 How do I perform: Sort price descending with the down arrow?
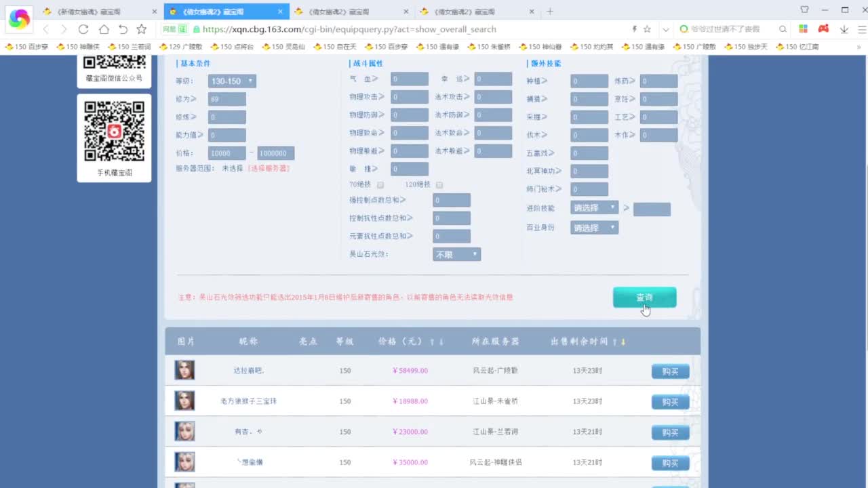[x=441, y=342]
